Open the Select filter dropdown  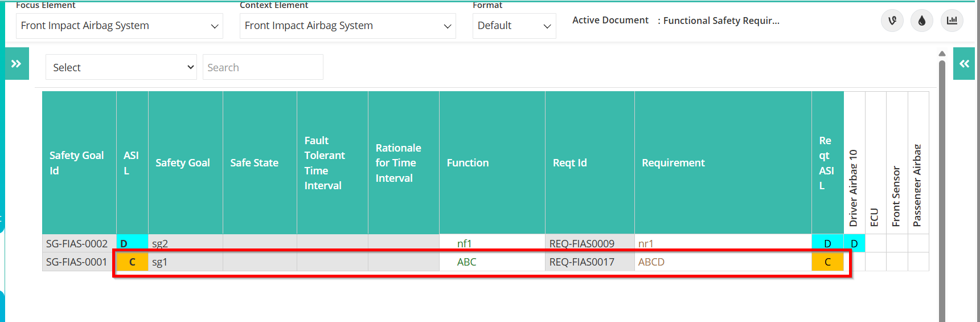point(121,67)
